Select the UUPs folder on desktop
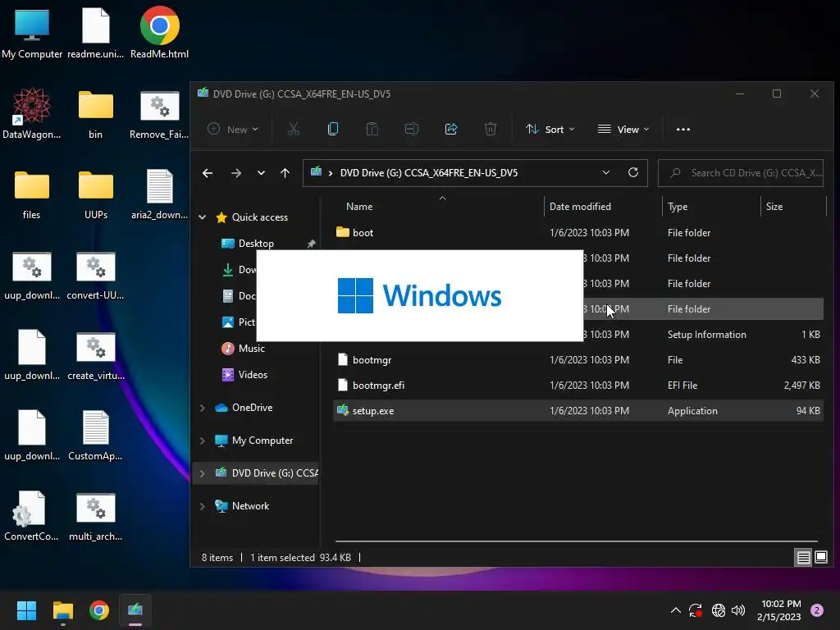The width and height of the screenshot is (840, 630). [x=95, y=194]
